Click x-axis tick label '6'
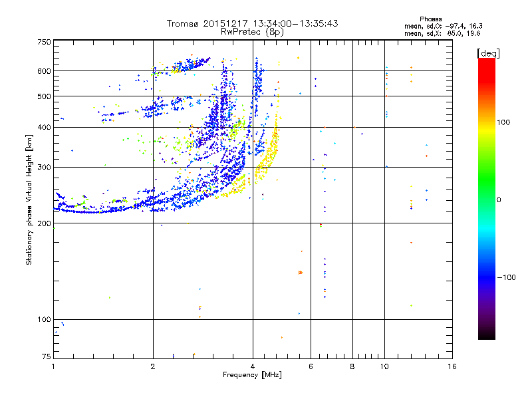This screenshot has height=399, width=532. pos(311,366)
